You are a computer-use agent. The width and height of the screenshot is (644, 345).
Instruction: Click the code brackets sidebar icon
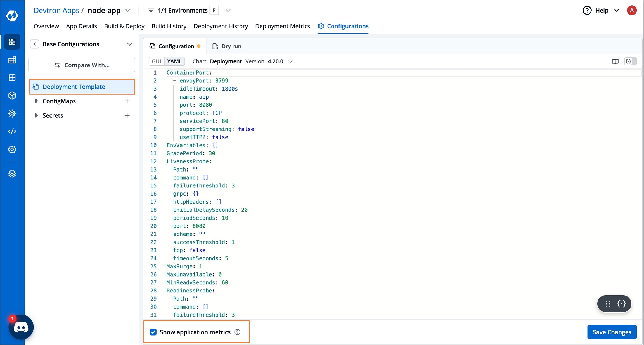point(12,132)
